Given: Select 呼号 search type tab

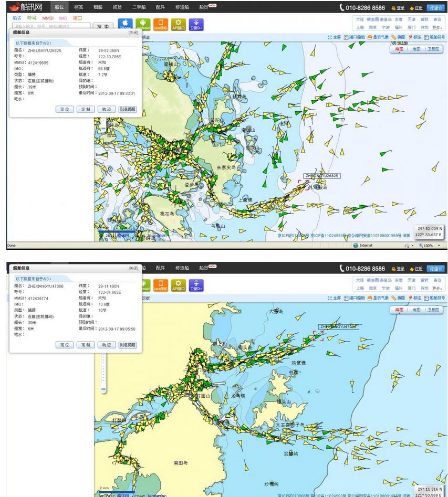Looking at the screenshot, I should (x=32, y=18).
